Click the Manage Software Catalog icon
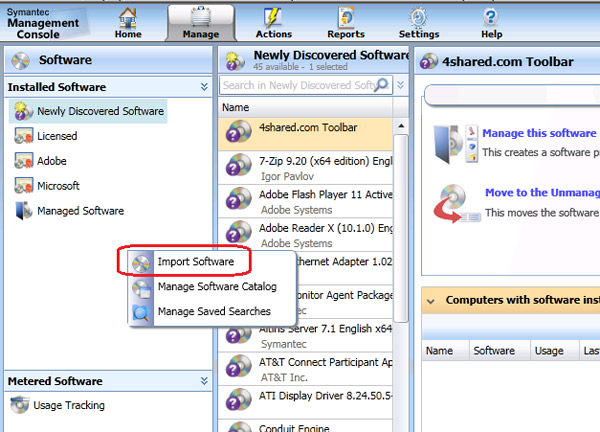The height and width of the screenshot is (432, 600). point(141,289)
